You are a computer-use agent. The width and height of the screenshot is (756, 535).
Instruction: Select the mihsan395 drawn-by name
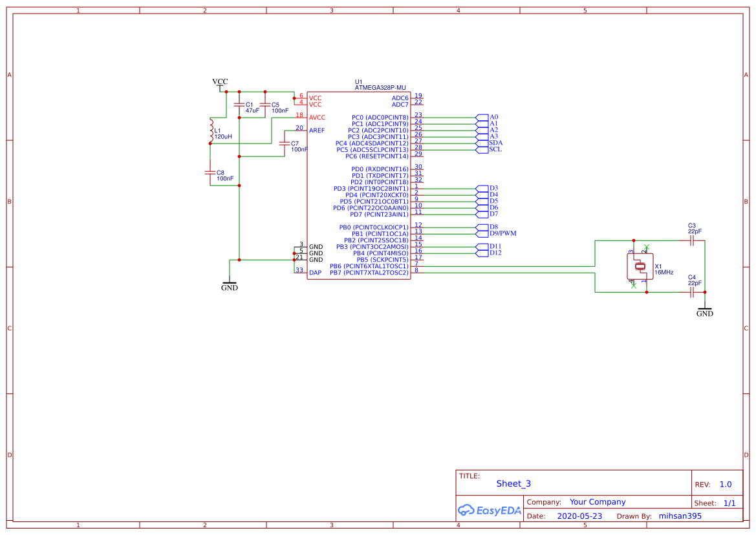coord(680,516)
